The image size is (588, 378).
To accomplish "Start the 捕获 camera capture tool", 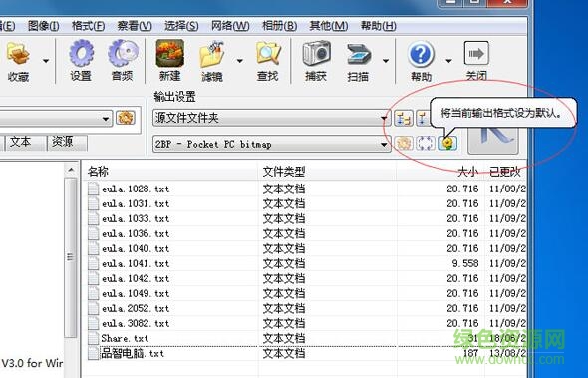I will [x=316, y=61].
